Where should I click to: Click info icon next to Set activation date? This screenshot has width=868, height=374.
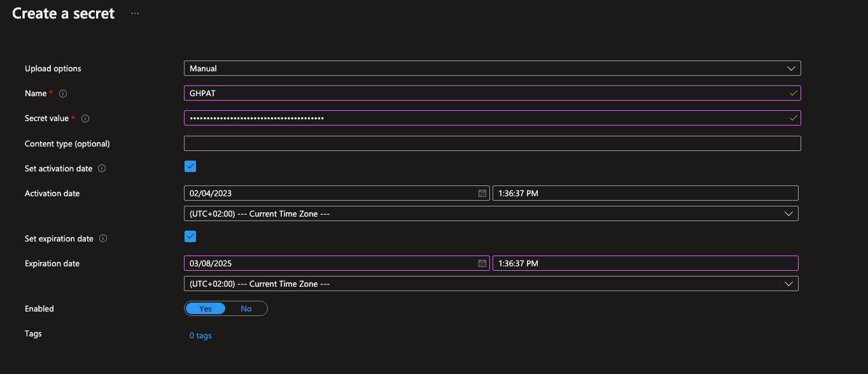[102, 169]
